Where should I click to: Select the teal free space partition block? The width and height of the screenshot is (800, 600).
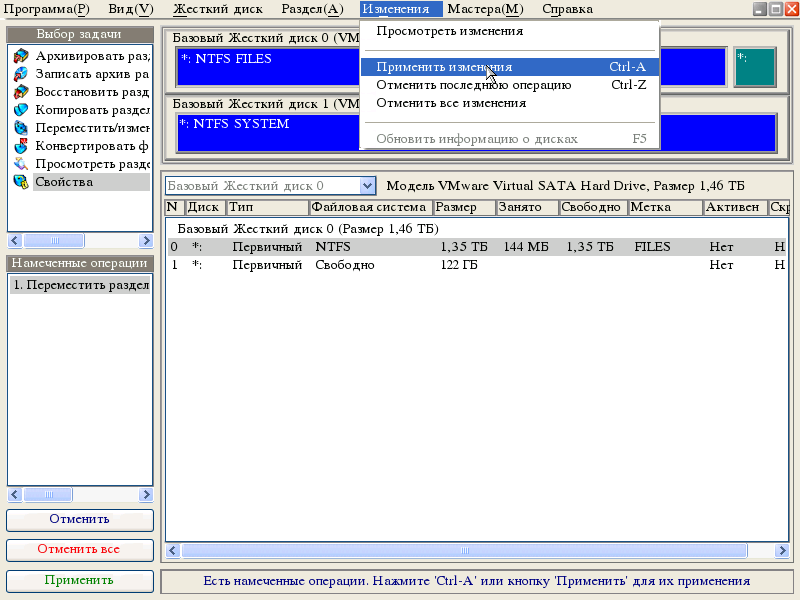755,67
